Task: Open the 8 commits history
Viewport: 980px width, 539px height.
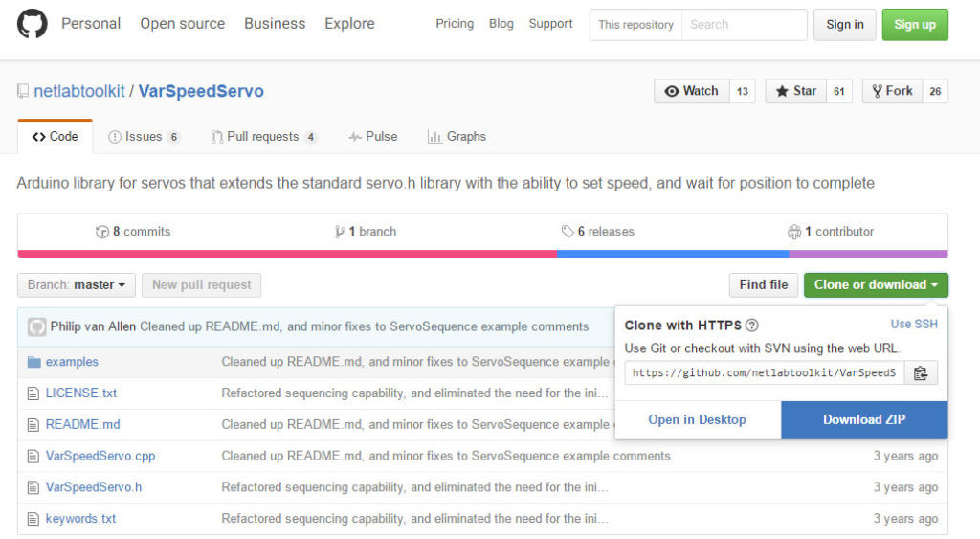Action: coord(133,232)
